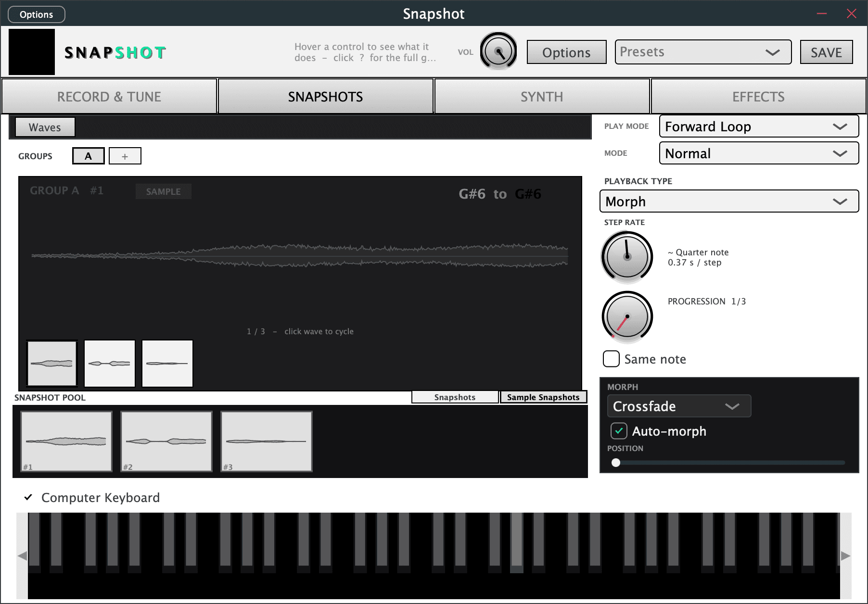Switch to the RECORD & TUNE tab
The image size is (868, 604).
pyautogui.click(x=109, y=97)
